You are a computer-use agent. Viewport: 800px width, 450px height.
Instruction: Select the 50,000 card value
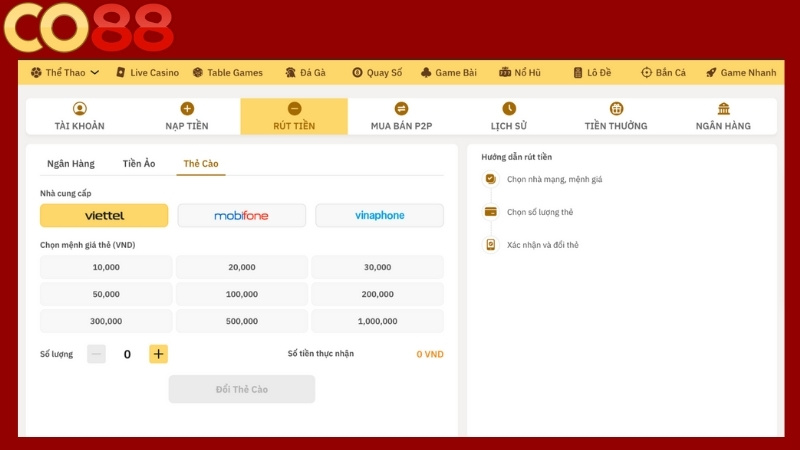(106, 294)
